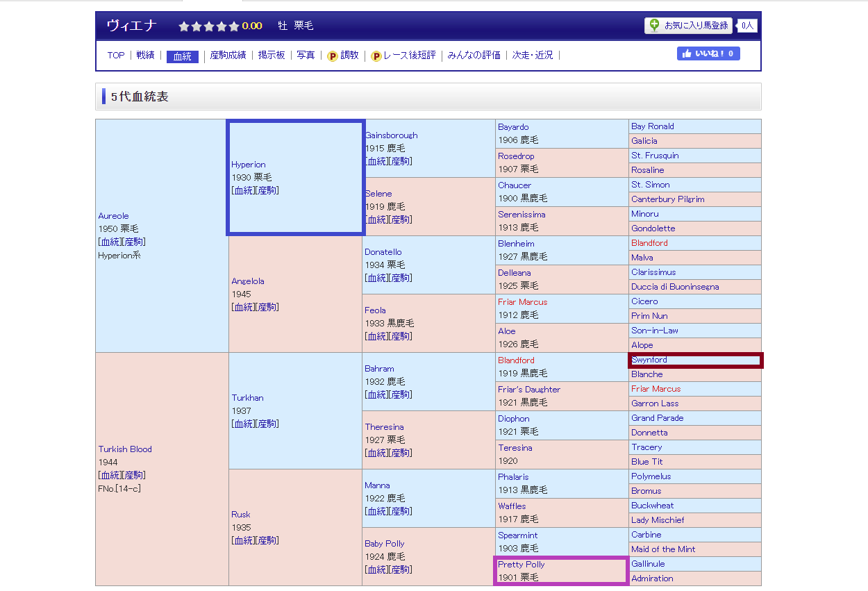The image size is (868, 591).
Task: Open the Pretty Polly horse link
Action: 521,565
